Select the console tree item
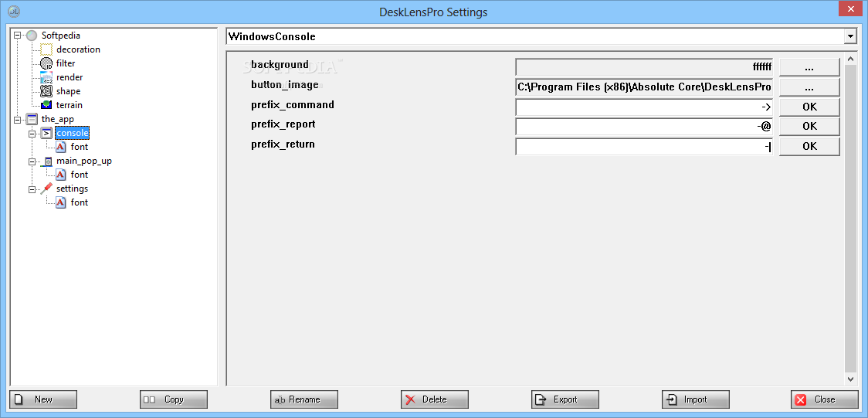This screenshot has width=868, height=418. pyautogui.click(x=72, y=133)
